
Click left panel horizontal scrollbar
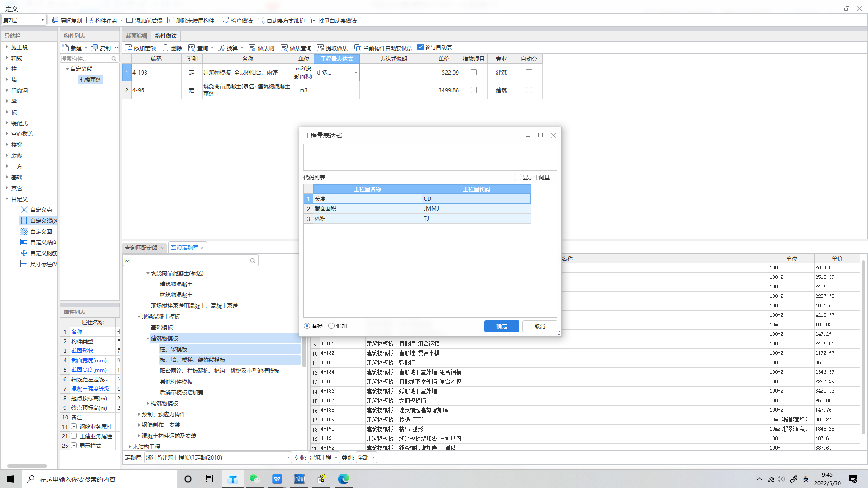[x=27, y=466]
